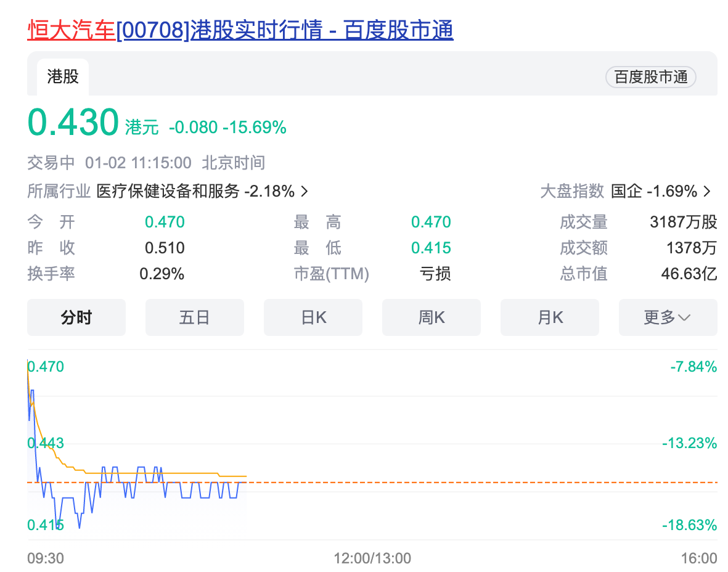Switch to the 日K chart tab
Viewport: 728px width, 572px height.
[313, 317]
